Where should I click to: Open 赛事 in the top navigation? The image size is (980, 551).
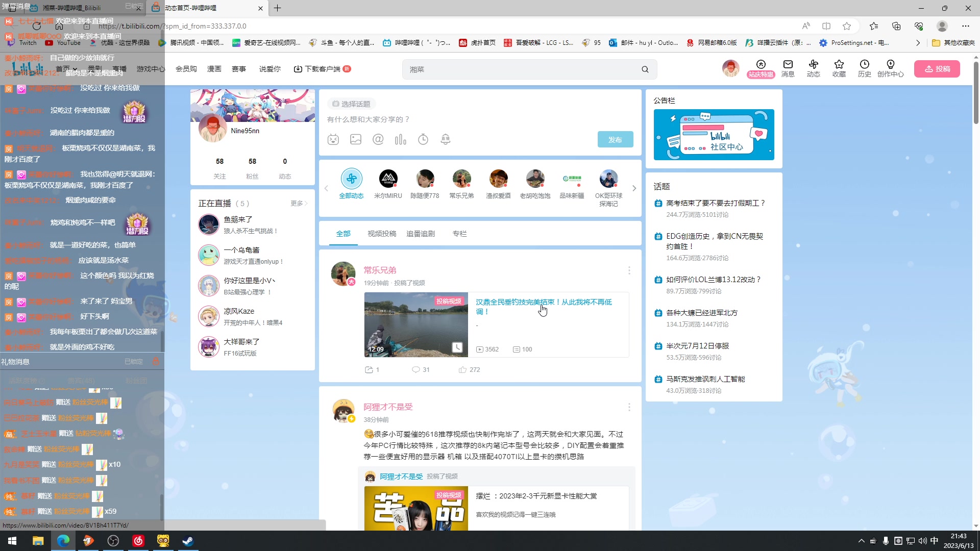[x=239, y=69]
